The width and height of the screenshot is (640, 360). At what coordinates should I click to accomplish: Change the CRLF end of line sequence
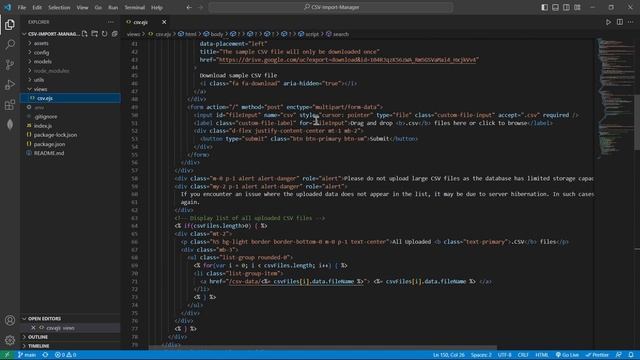pos(523,355)
